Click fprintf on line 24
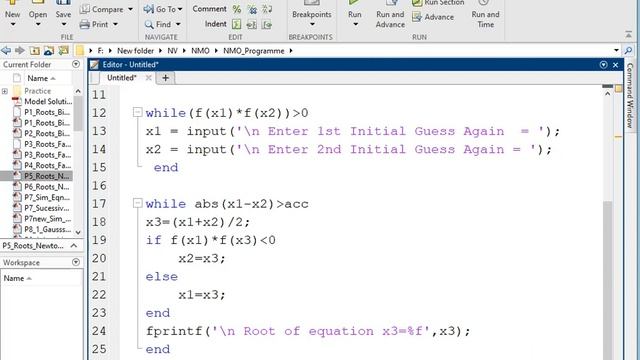Image resolution: width=640 pixels, height=360 pixels. coord(174,331)
